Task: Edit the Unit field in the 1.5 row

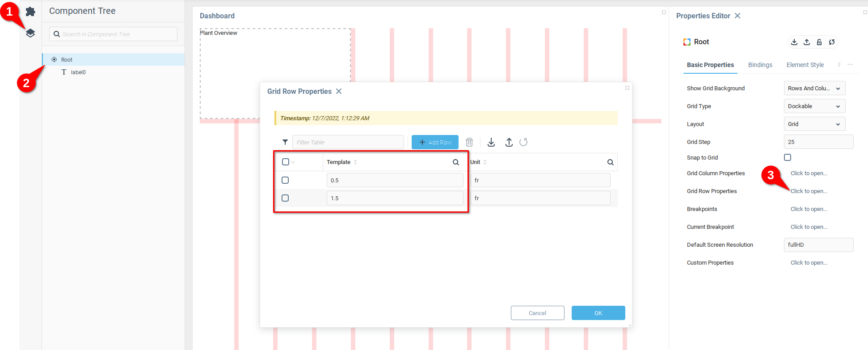Action: [x=540, y=198]
